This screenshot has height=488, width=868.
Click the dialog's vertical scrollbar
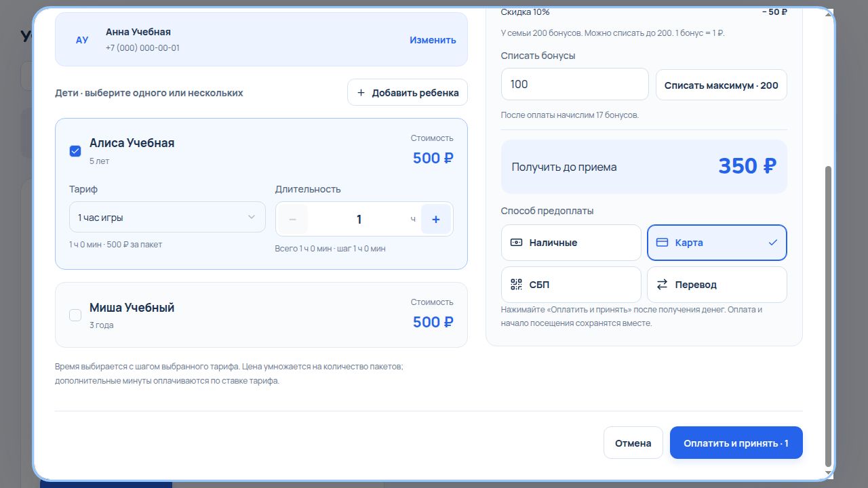coord(827,315)
